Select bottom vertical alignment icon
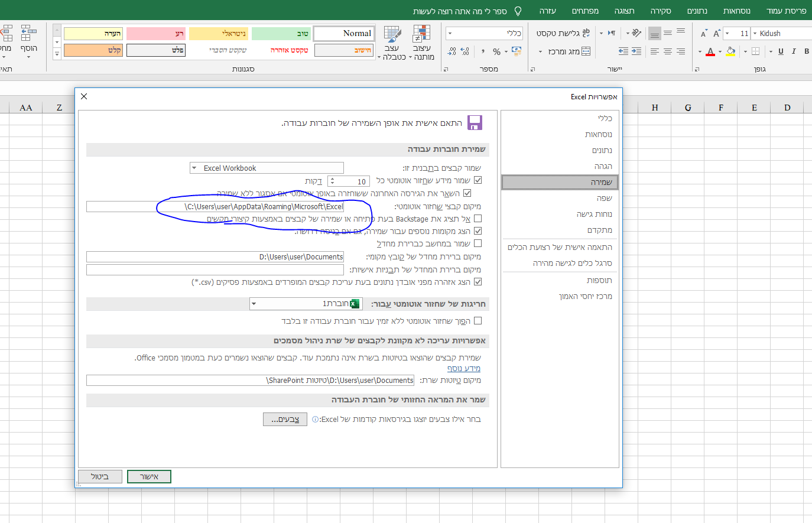The height and width of the screenshot is (523, 812). (x=655, y=33)
